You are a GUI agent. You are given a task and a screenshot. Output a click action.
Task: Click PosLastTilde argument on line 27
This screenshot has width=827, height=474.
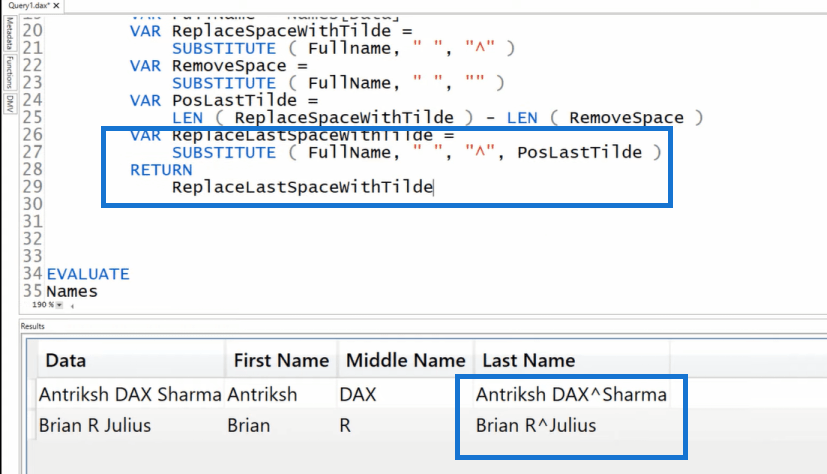[580, 153]
